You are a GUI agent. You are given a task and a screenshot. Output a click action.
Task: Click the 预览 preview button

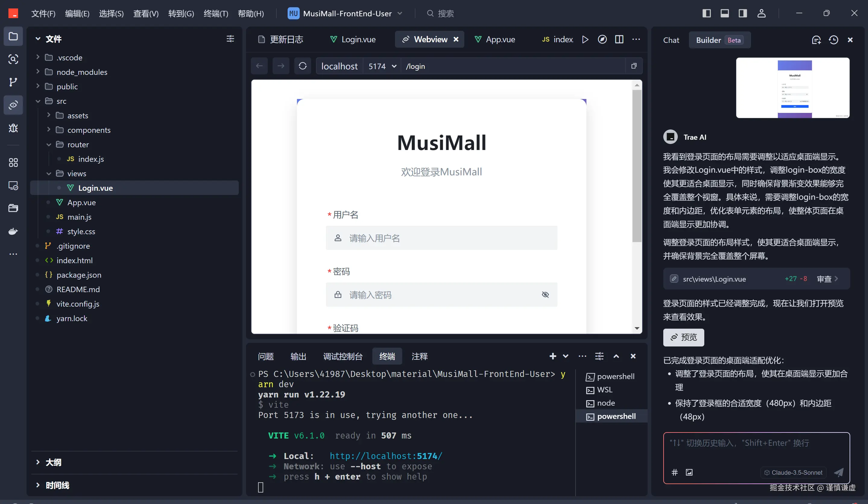pyautogui.click(x=683, y=337)
